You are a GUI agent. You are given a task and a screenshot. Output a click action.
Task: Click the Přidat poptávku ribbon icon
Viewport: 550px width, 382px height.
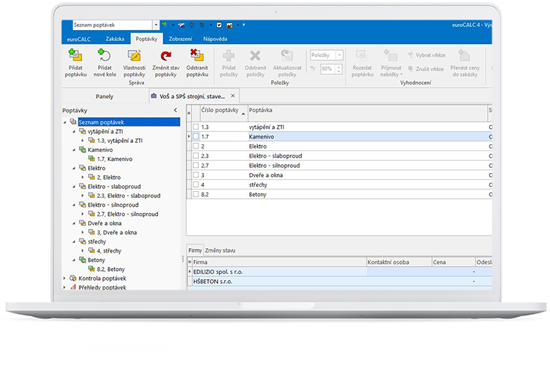pos(75,55)
